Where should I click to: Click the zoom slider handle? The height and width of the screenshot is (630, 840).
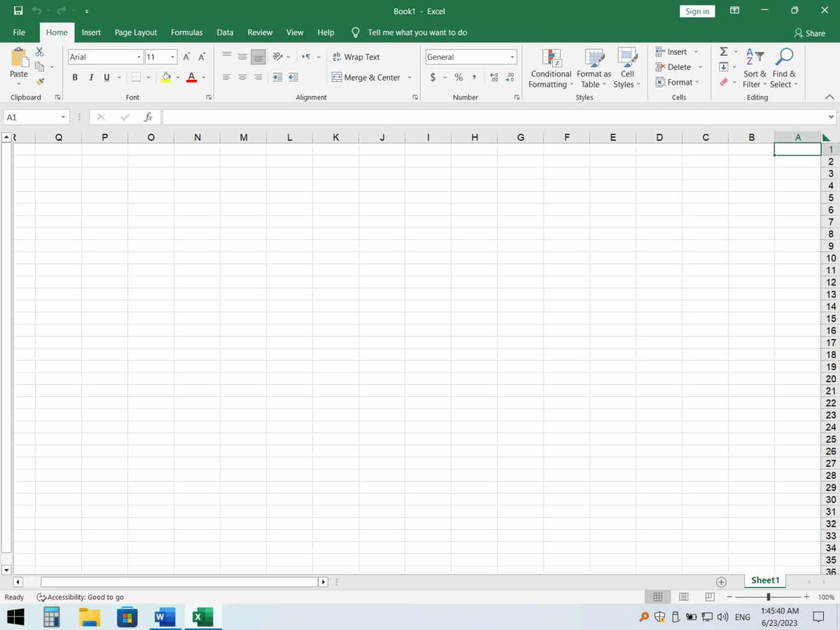768,597
